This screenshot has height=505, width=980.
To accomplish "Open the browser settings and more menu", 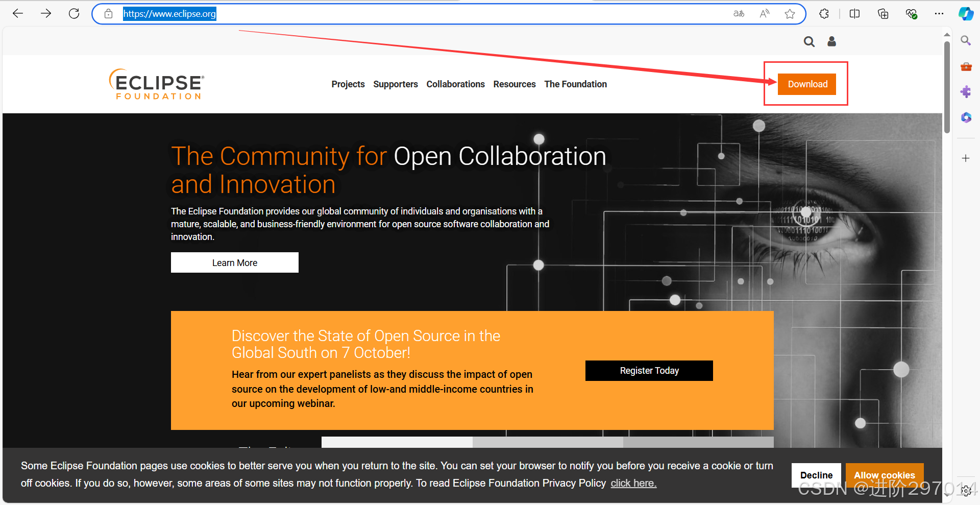I will (939, 14).
